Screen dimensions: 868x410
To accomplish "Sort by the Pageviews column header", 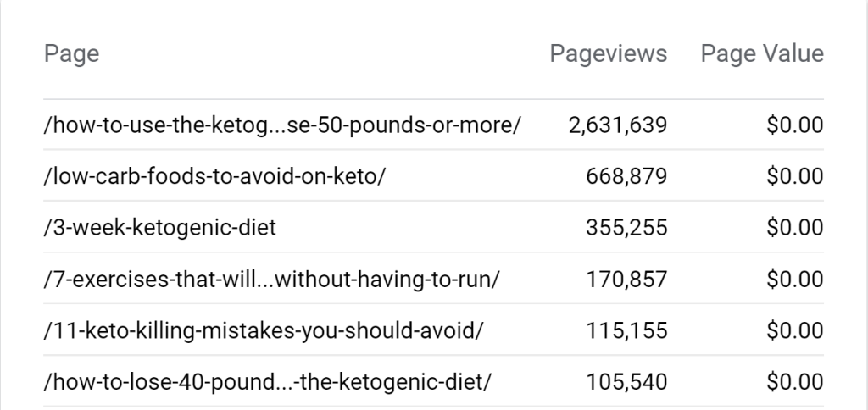I will (x=608, y=54).
